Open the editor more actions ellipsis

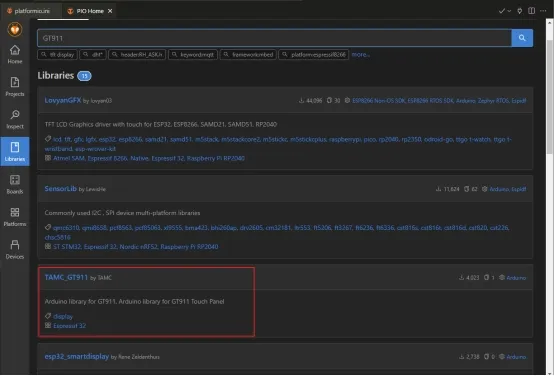(543, 11)
